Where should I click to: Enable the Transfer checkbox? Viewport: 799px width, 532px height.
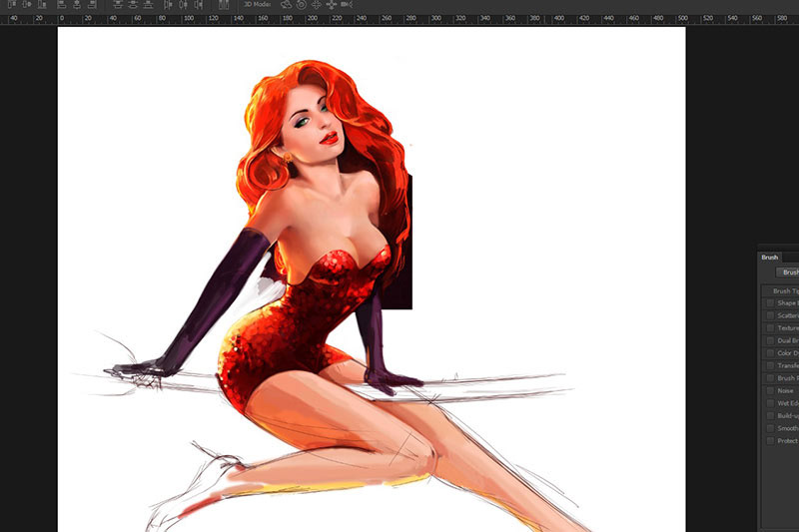(x=770, y=365)
